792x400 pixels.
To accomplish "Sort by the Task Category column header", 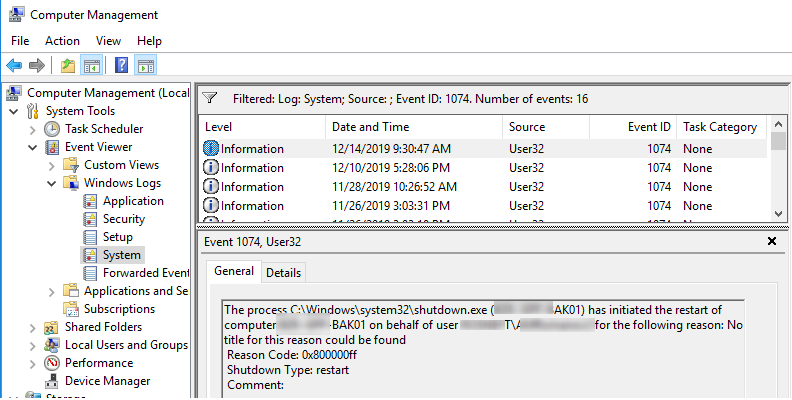I will click(722, 127).
